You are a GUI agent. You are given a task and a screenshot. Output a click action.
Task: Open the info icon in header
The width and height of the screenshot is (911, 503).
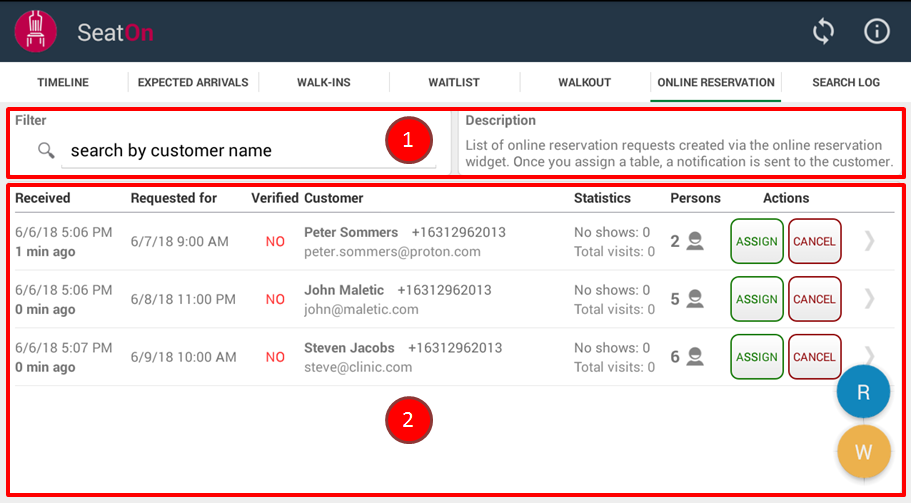click(x=877, y=31)
